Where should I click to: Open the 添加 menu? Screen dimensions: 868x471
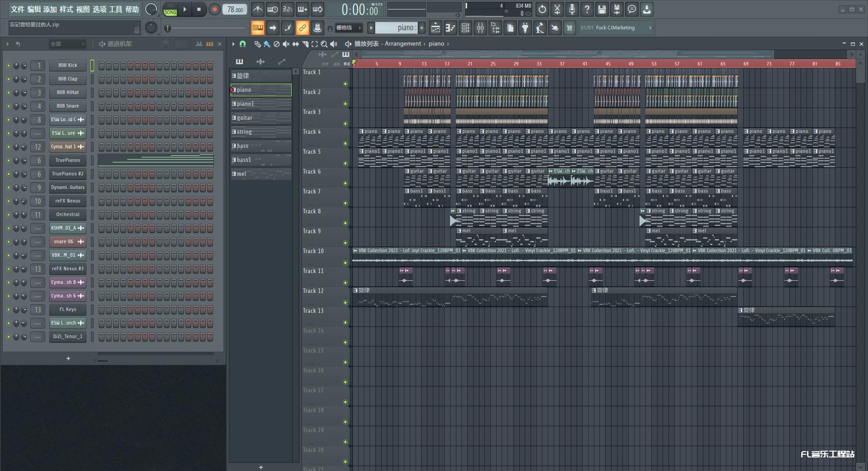tap(50, 9)
